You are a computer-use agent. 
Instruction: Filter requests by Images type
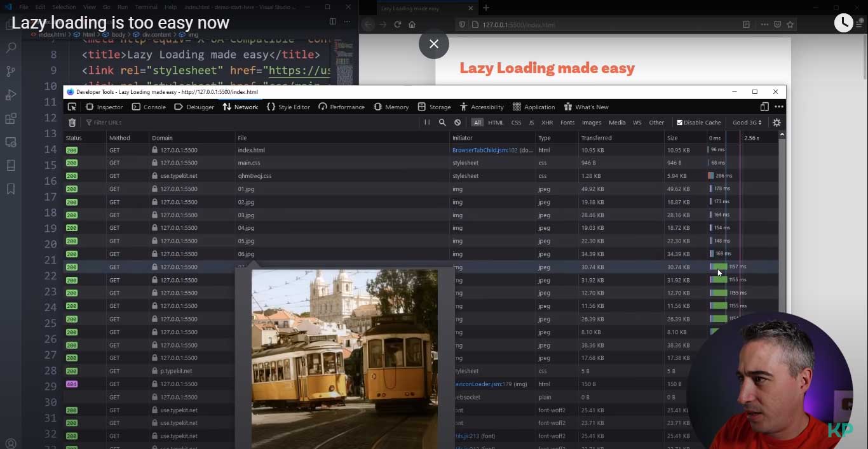pos(591,123)
